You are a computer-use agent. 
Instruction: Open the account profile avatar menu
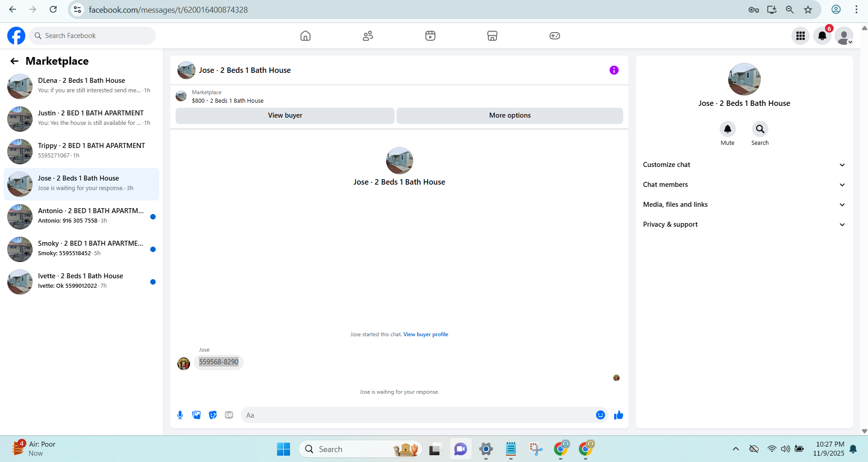pos(844,36)
